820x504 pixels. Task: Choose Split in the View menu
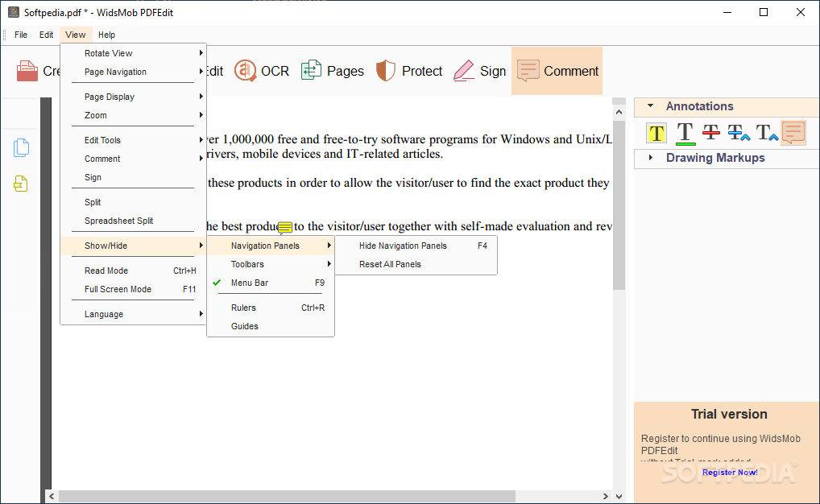pyautogui.click(x=134, y=202)
